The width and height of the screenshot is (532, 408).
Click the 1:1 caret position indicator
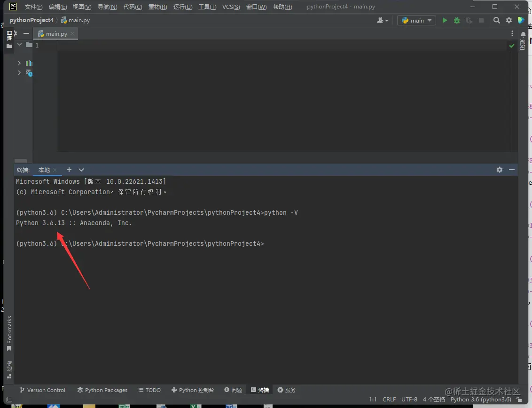point(373,400)
